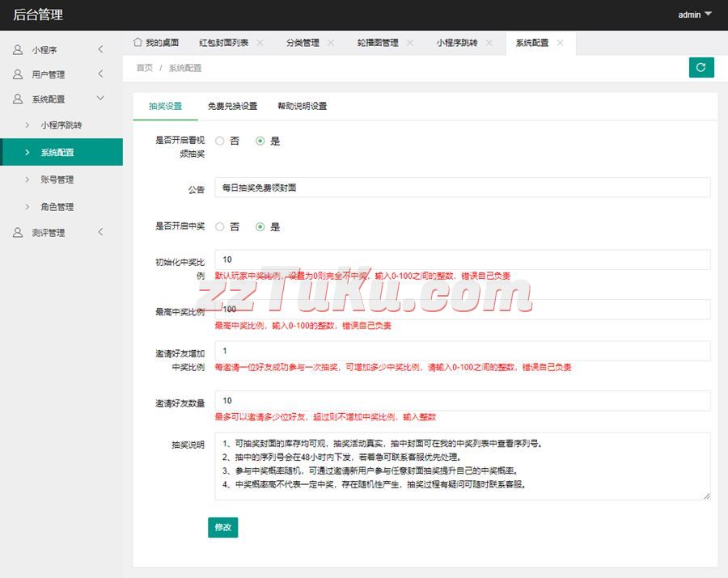Select 是 for 是否开启看视频抽奖
The image size is (728, 578).
(x=260, y=141)
